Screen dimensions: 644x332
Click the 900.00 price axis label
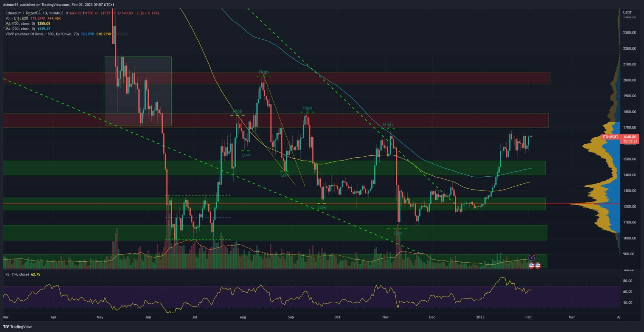629,254
